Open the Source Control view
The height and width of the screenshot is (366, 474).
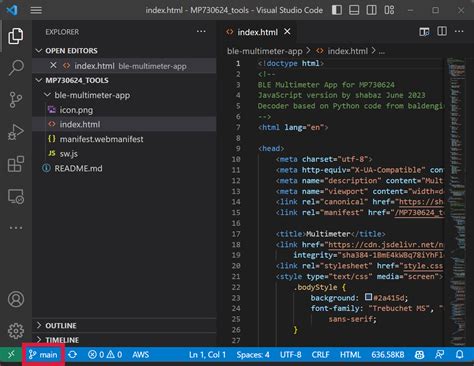(x=16, y=100)
